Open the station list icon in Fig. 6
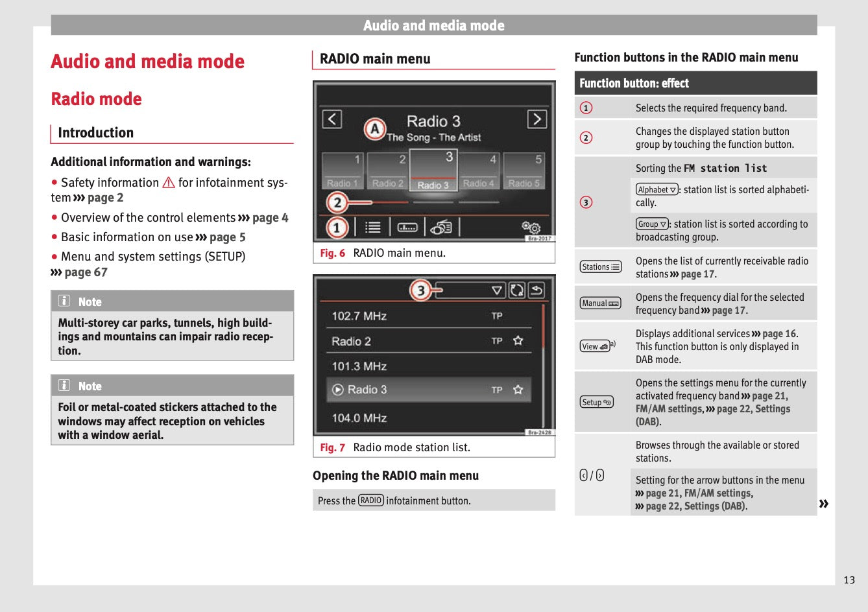868x612 pixels. (372, 227)
